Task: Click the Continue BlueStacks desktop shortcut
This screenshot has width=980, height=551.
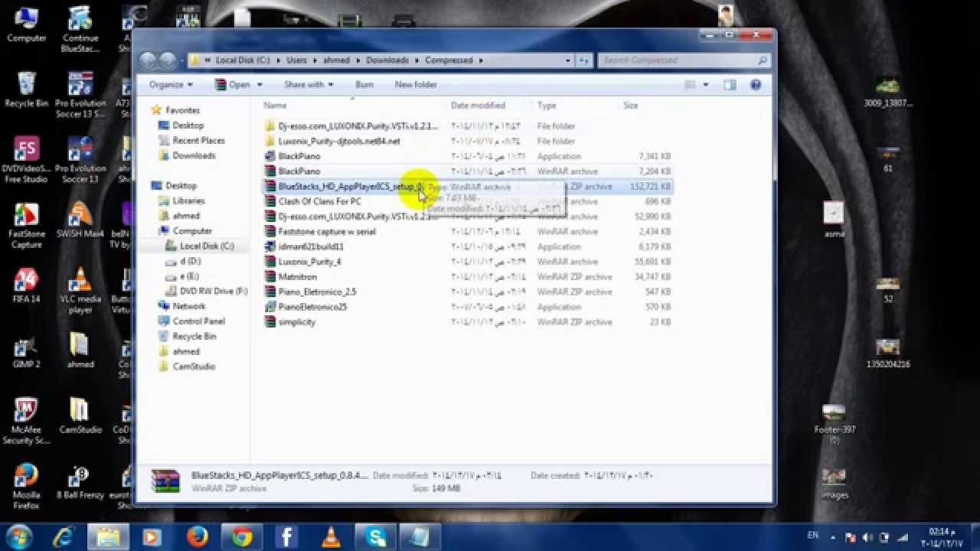Action: (80, 31)
